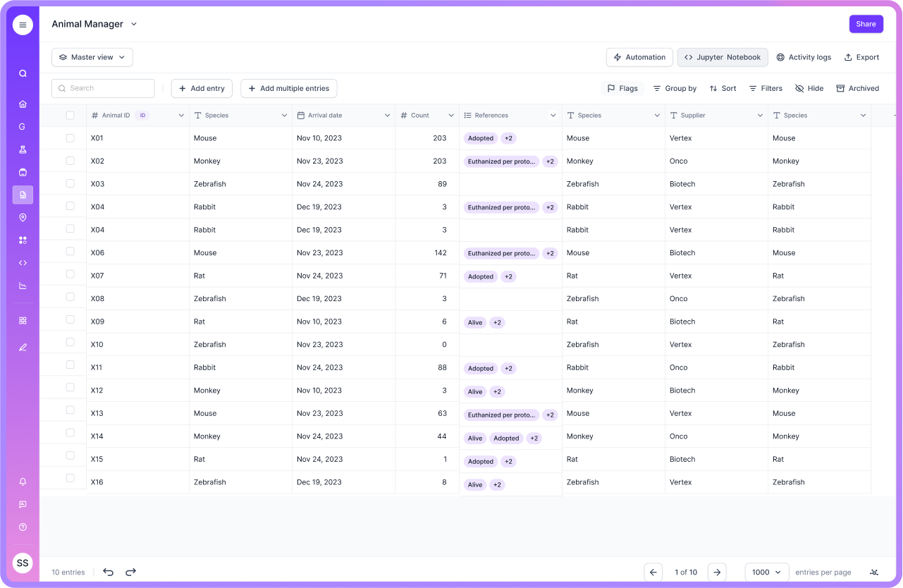Select the home icon in the sidebar
This screenshot has width=903, height=588.
[x=23, y=104]
